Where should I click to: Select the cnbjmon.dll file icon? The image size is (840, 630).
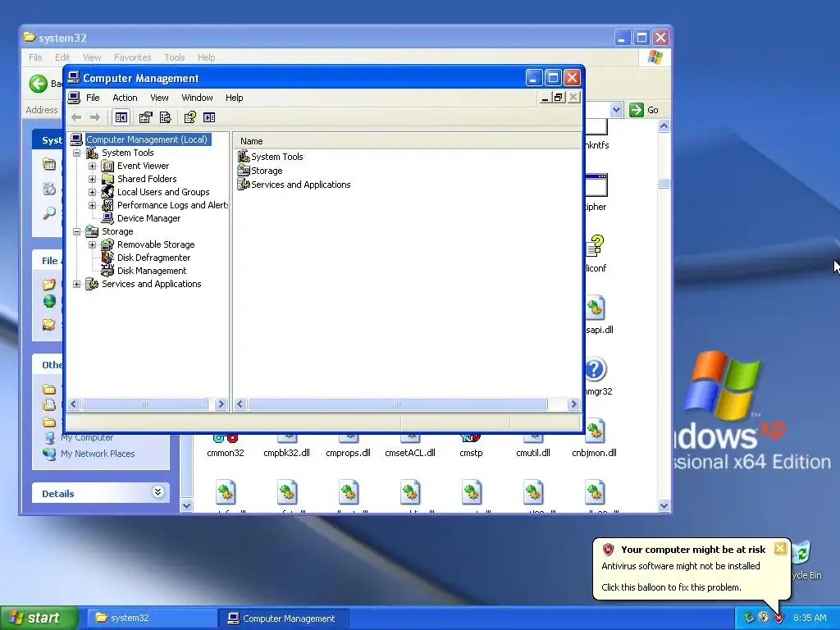(x=594, y=431)
